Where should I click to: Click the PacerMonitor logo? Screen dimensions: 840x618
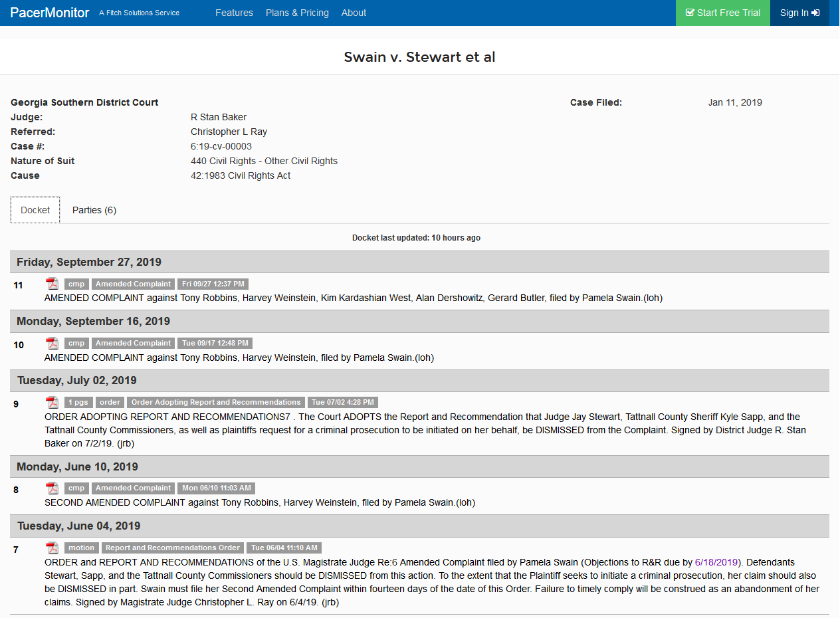point(50,13)
